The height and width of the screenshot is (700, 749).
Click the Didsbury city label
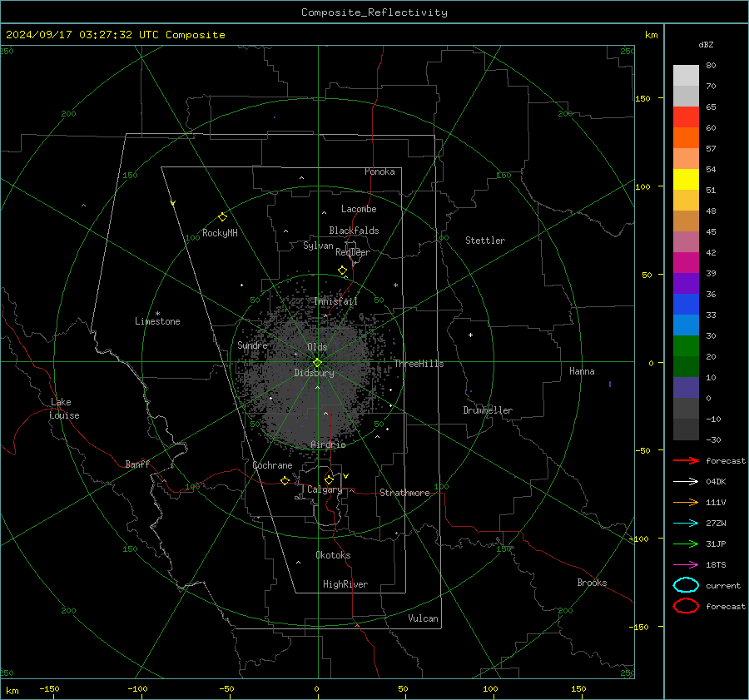coord(314,373)
